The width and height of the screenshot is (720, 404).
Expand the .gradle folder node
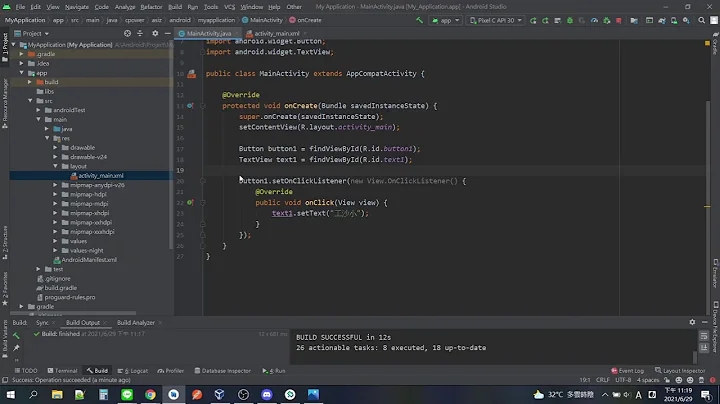[x=21, y=54]
